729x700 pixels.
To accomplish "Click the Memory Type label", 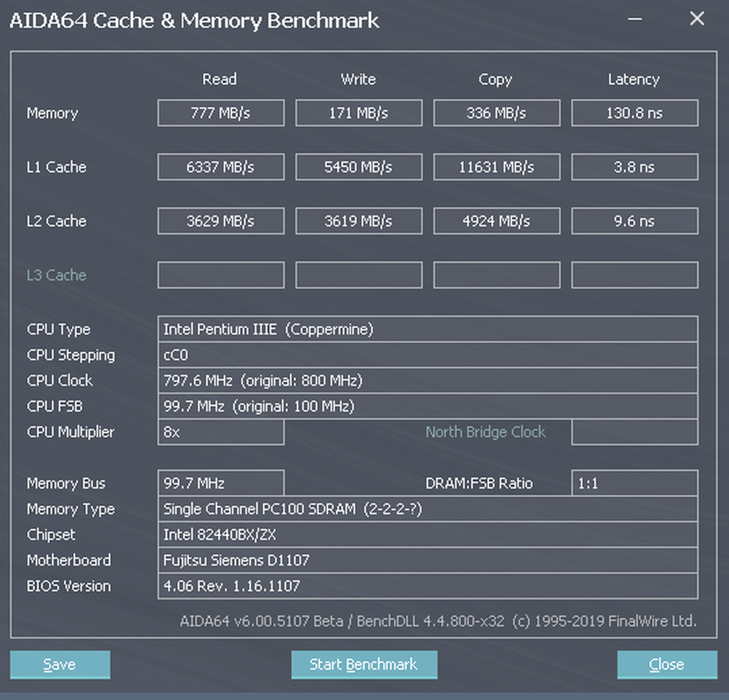I will click(71, 509).
